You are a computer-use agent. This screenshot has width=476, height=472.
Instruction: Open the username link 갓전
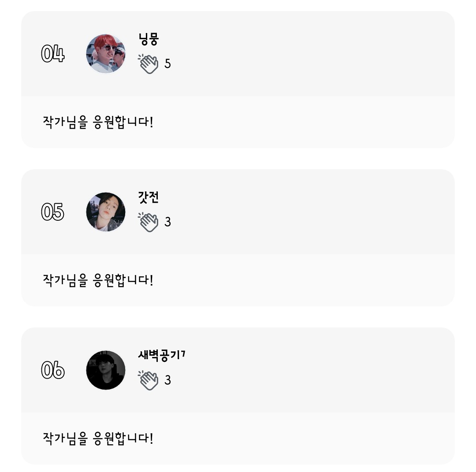click(148, 197)
